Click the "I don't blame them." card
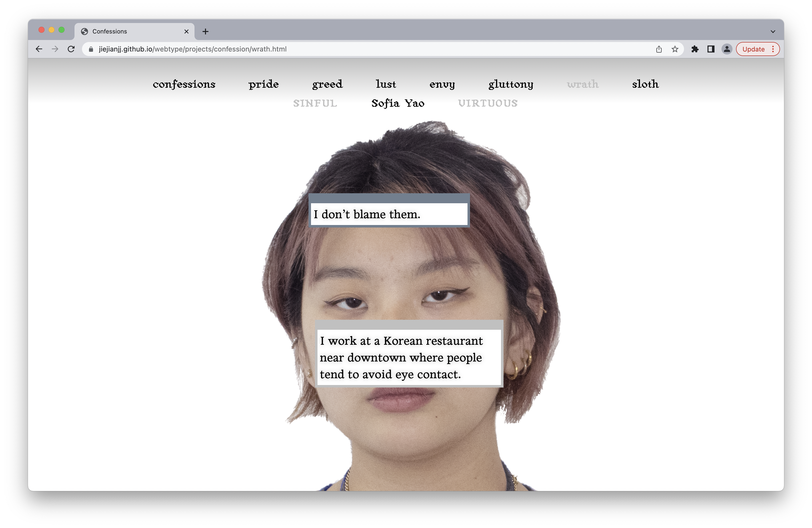 [x=389, y=210]
